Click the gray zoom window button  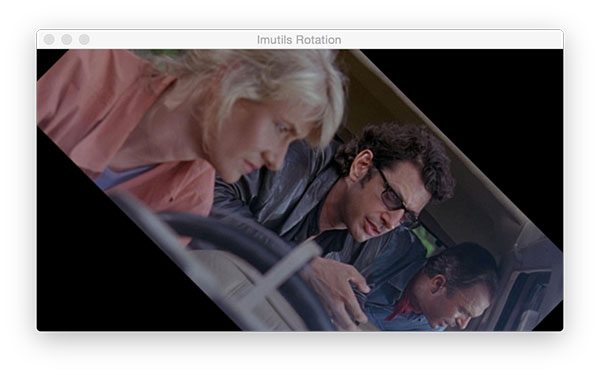click(84, 39)
